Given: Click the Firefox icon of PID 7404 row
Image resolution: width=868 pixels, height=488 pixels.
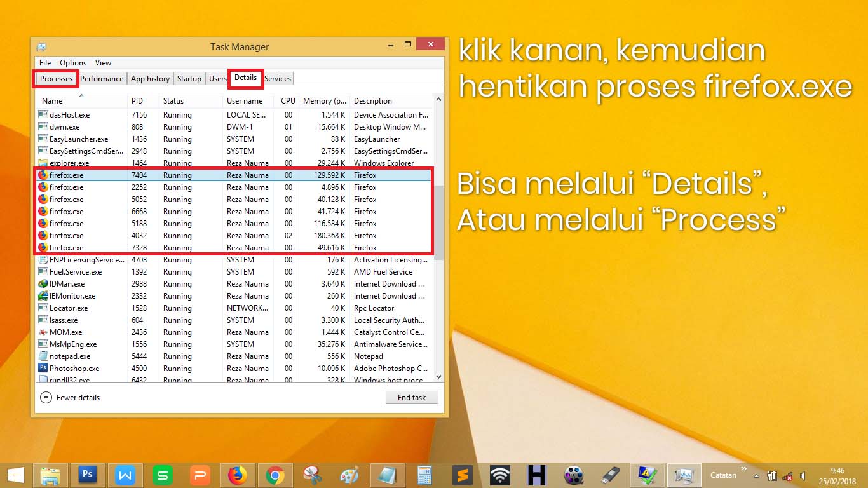Looking at the screenshot, I should (43, 175).
